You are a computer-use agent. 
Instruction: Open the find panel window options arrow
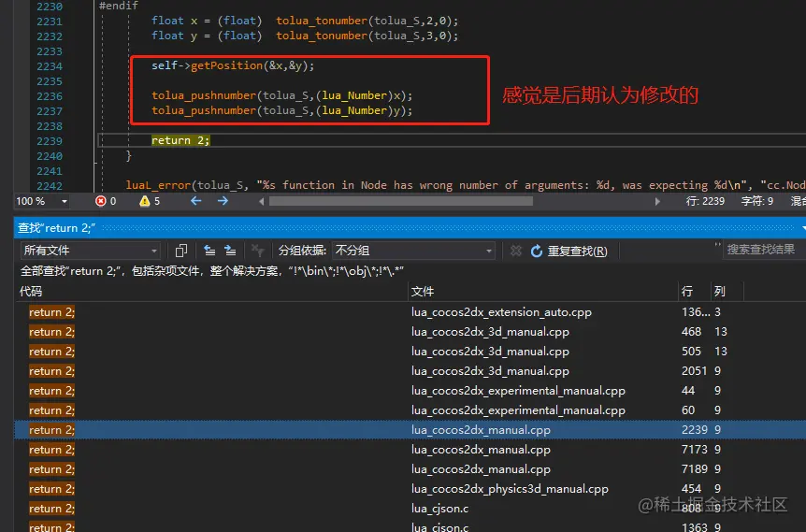pyautogui.click(x=803, y=228)
